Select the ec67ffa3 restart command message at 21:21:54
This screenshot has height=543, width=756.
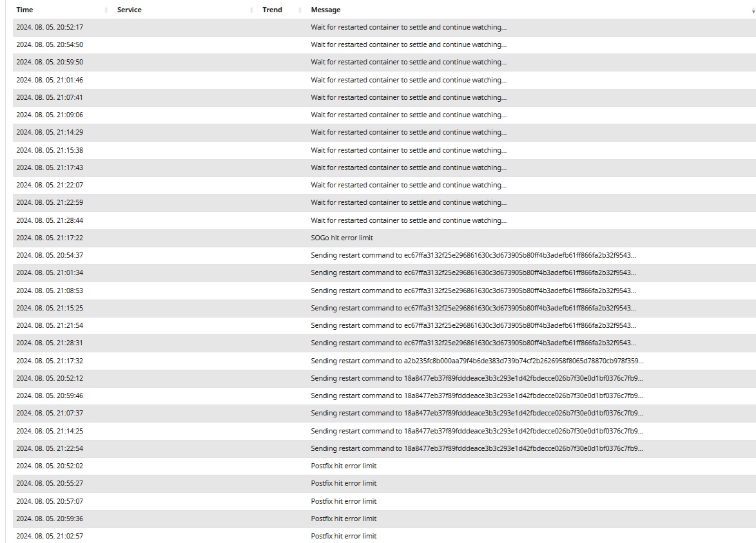coord(473,326)
